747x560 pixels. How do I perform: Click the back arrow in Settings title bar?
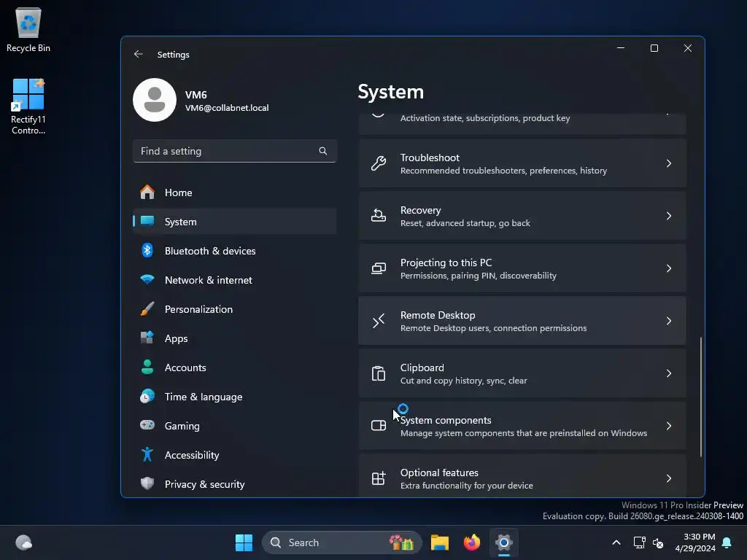coord(138,54)
